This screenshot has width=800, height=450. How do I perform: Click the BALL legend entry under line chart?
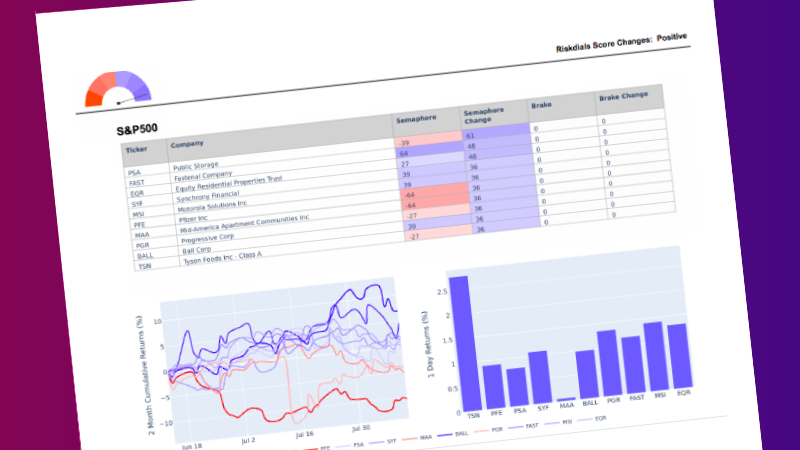click(x=453, y=434)
